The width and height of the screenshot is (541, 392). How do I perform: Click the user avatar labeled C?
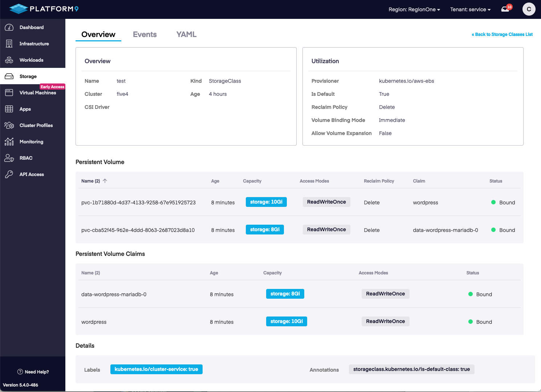pos(529,9)
